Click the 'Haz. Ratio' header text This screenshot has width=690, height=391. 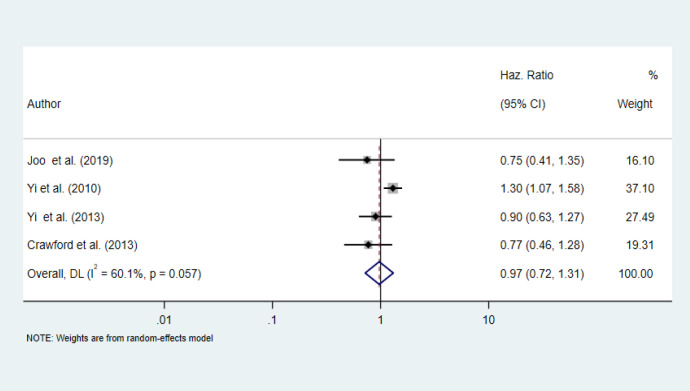coord(526,75)
